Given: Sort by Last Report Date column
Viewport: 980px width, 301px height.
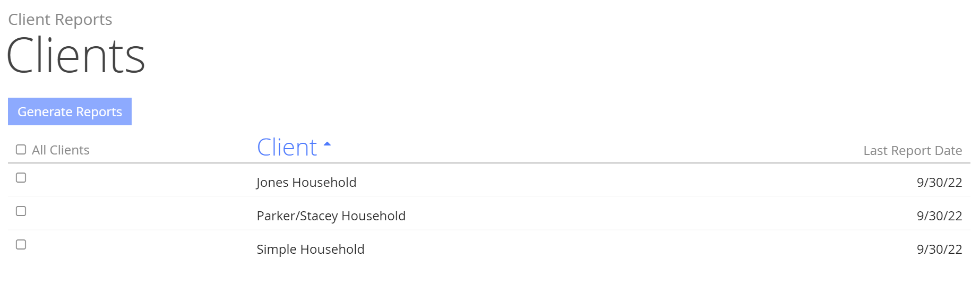Looking at the screenshot, I should point(912,151).
